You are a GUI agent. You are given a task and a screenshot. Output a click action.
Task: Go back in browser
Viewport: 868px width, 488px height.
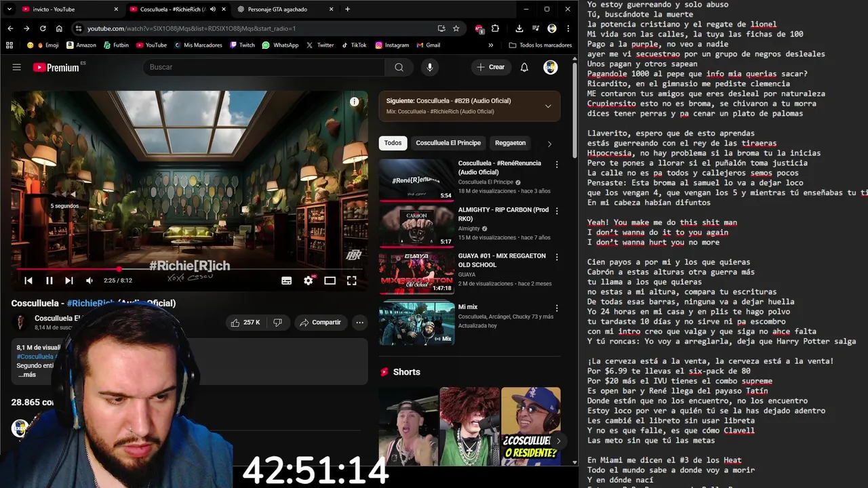(x=10, y=28)
